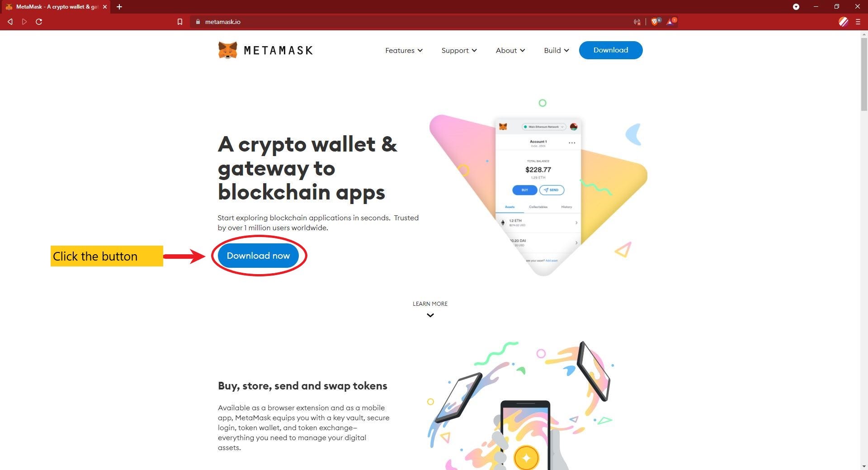Click the Download button in the header
The height and width of the screenshot is (470, 868).
click(611, 50)
